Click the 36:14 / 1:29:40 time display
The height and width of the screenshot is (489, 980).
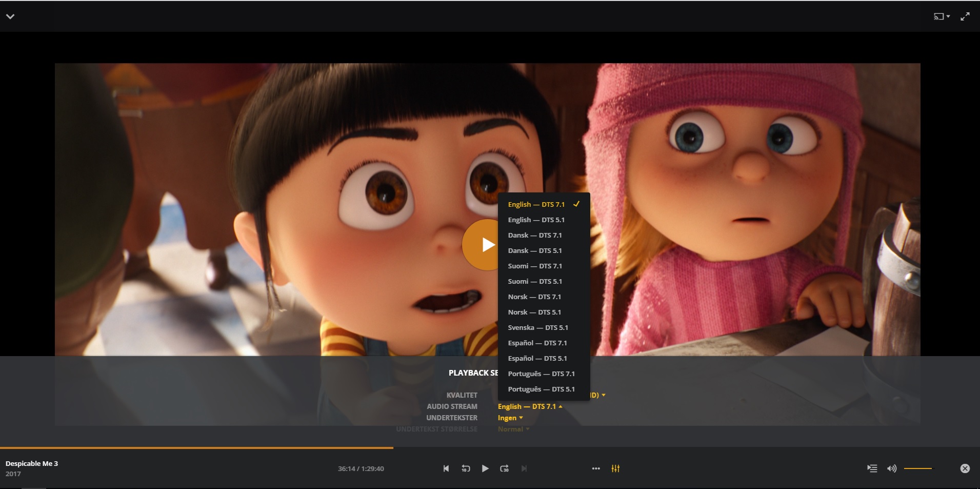361,468
